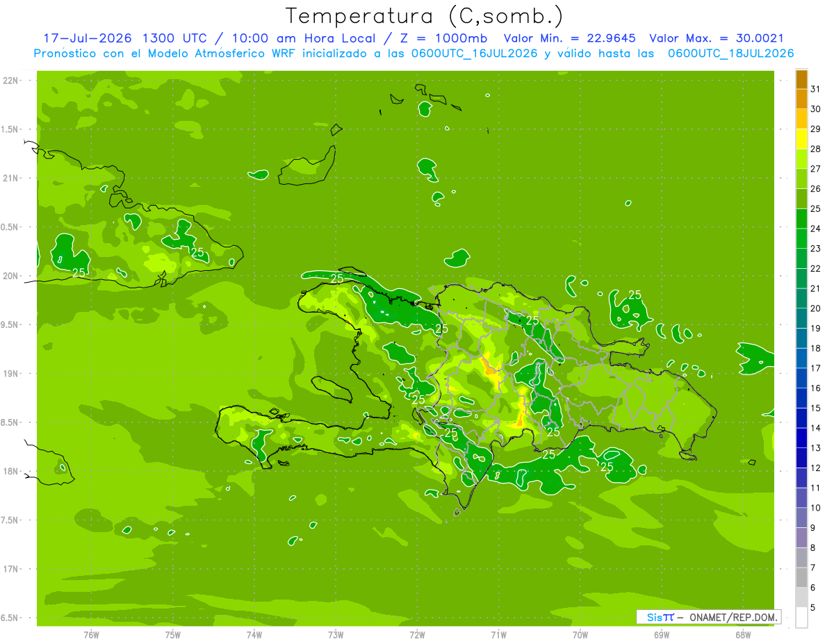
Task: Click the '20N' latitude axis label
Action: click(x=12, y=276)
